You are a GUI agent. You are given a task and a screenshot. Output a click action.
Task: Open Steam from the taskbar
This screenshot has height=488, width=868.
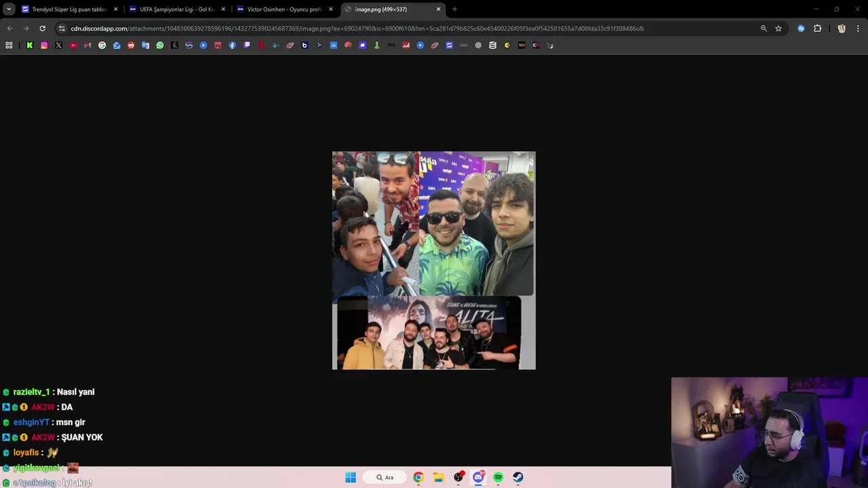tap(518, 477)
